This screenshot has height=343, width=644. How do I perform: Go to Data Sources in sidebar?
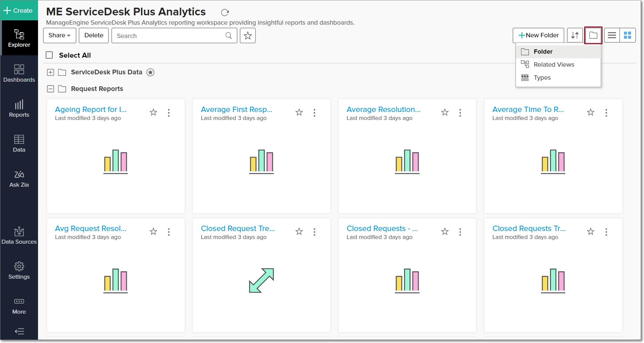click(x=19, y=236)
